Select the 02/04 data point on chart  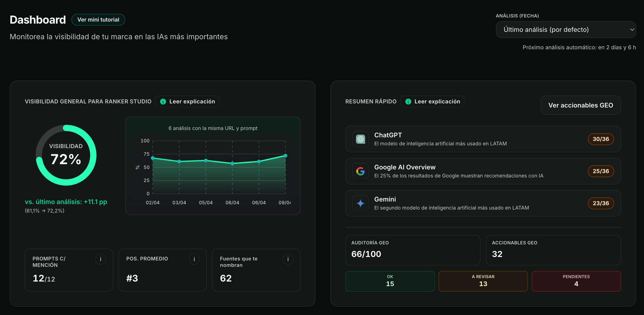(153, 158)
